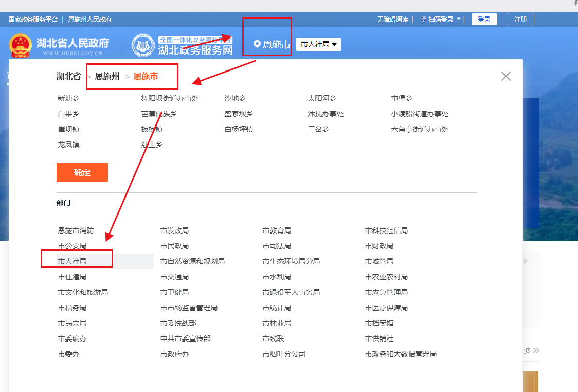Image resolution: width=578 pixels, height=392 pixels.
Task: Open the 无障碍阅读 link
Action: tap(392, 20)
